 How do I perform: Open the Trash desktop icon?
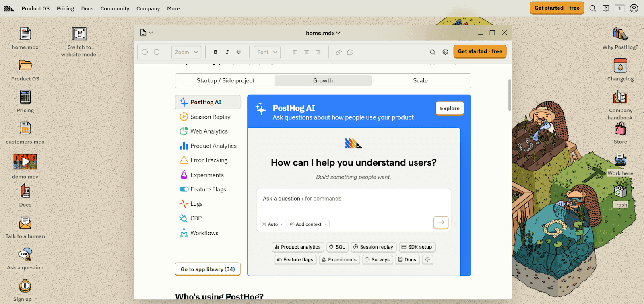[620, 192]
